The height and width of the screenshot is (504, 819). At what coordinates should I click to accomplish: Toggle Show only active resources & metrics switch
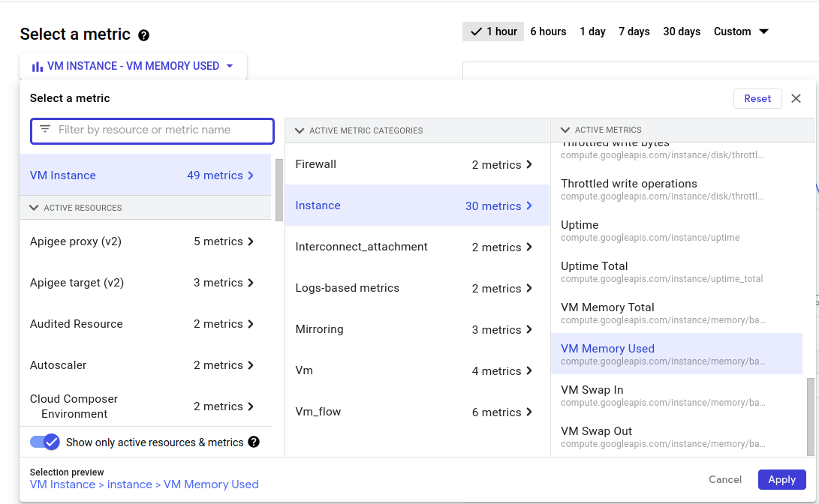[45, 442]
